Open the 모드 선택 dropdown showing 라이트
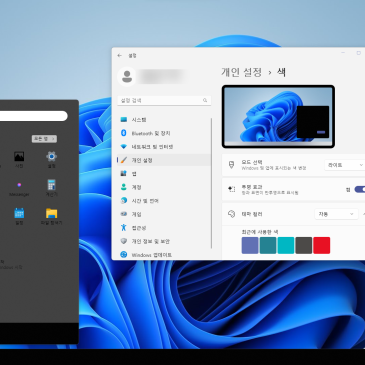 [344, 165]
